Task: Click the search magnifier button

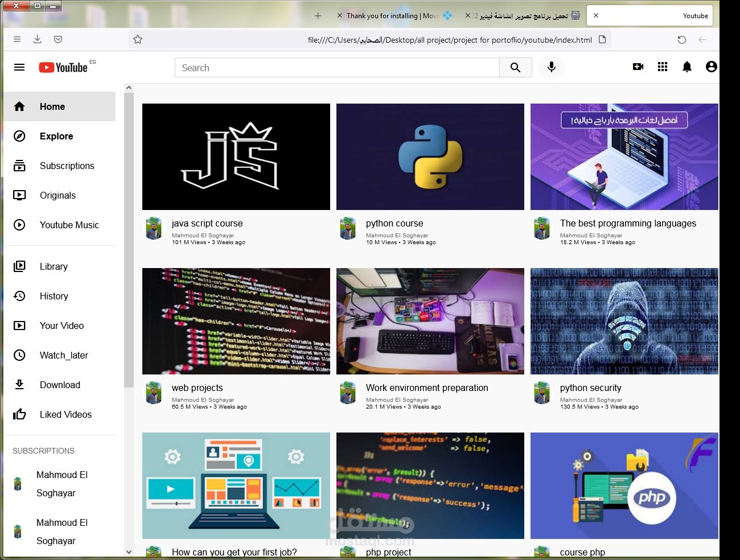Action: click(x=516, y=67)
